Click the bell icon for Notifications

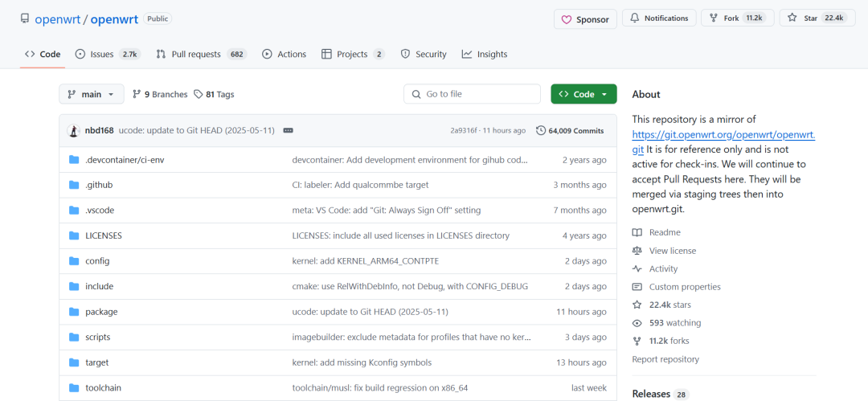(634, 18)
